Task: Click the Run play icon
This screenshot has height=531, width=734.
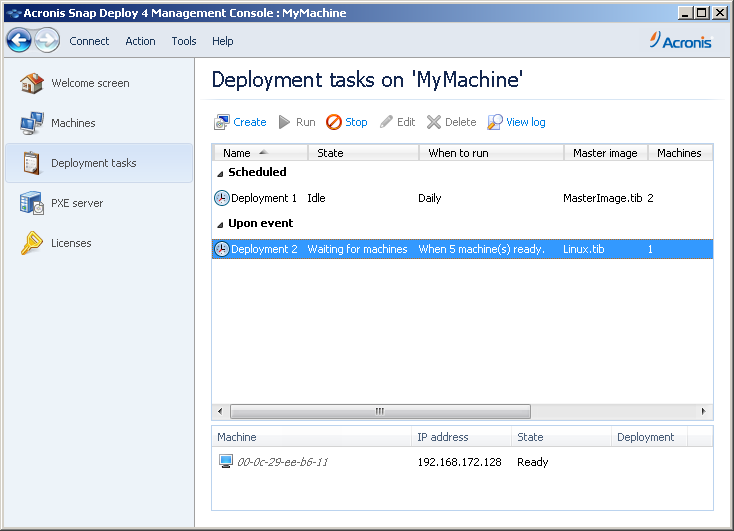Action: point(284,122)
